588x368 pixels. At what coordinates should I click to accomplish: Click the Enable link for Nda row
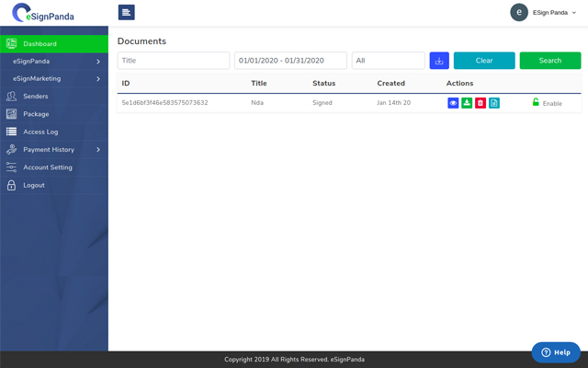tap(552, 104)
